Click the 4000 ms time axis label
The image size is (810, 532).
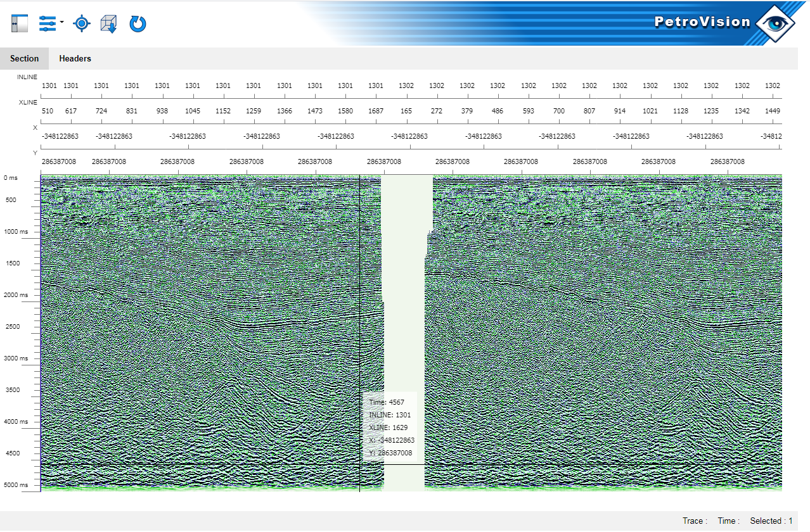pyautogui.click(x=16, y=422)
